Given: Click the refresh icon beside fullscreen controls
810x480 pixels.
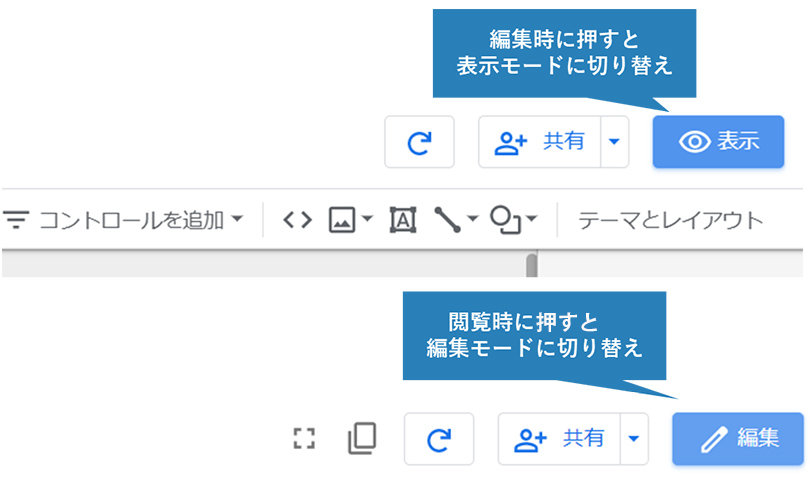Looking at the screenshot, I should (439, 439).
